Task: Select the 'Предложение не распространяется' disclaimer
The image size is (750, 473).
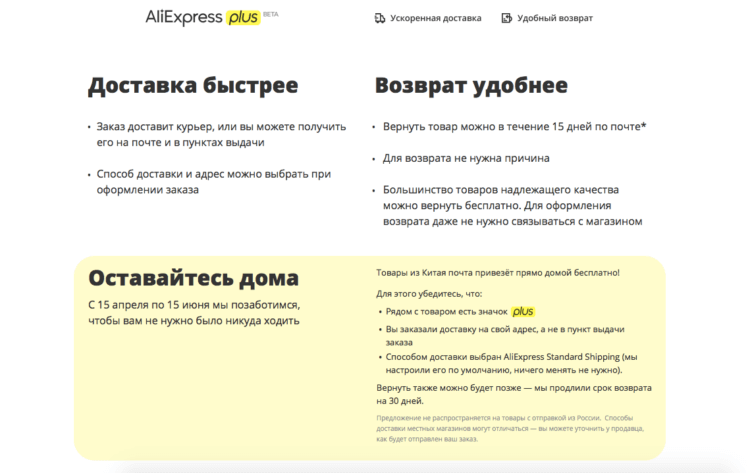Action: [x=510, y=429]
